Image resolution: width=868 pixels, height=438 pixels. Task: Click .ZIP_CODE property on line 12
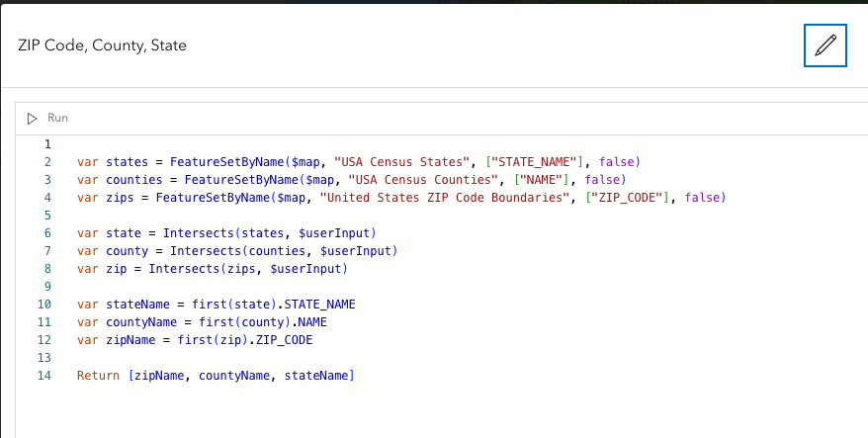281,340
